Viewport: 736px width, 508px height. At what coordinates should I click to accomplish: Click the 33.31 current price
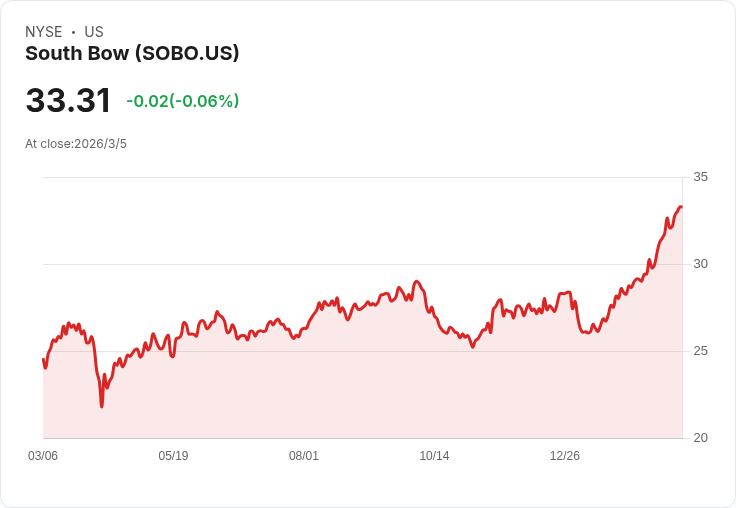pos(68,101)
